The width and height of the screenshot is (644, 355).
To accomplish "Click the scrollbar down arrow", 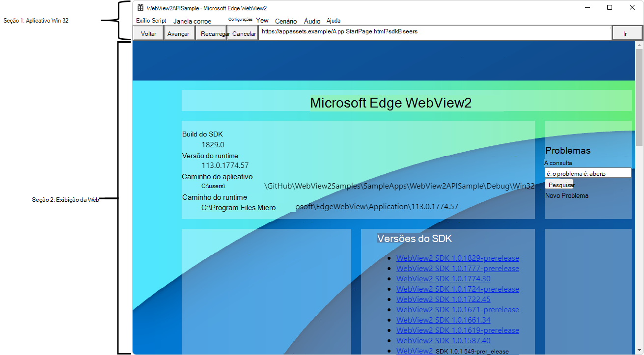I will pyautogui.click(x=639, y=351).
